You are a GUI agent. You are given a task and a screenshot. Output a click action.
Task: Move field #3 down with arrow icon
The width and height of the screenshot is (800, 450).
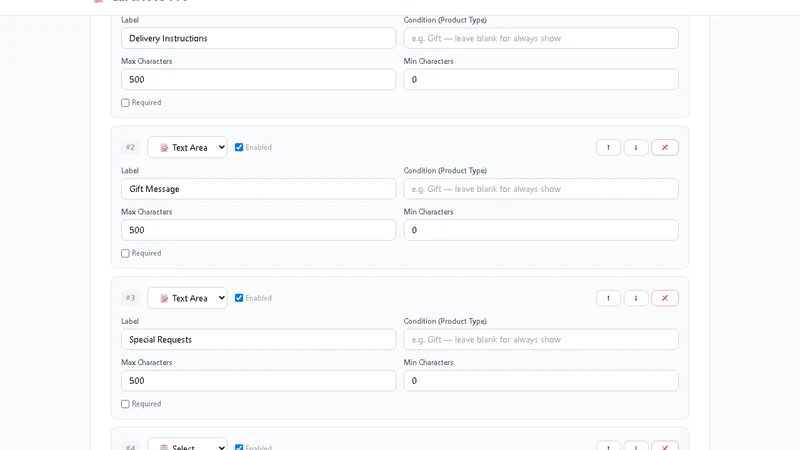636,298
